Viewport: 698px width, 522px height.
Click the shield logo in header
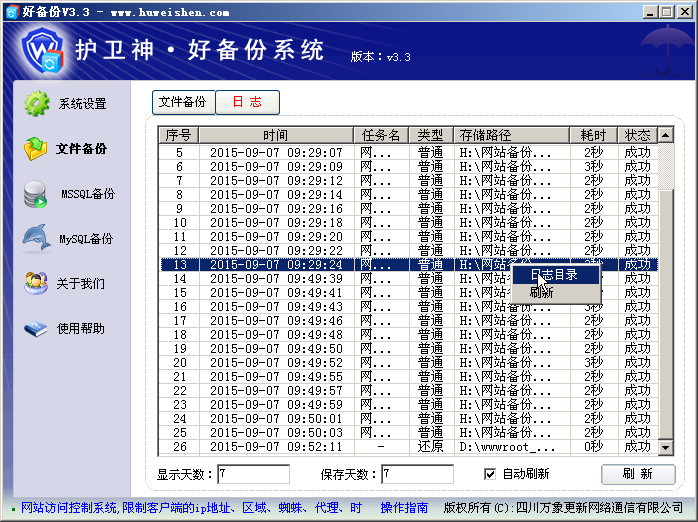(43, 50)
